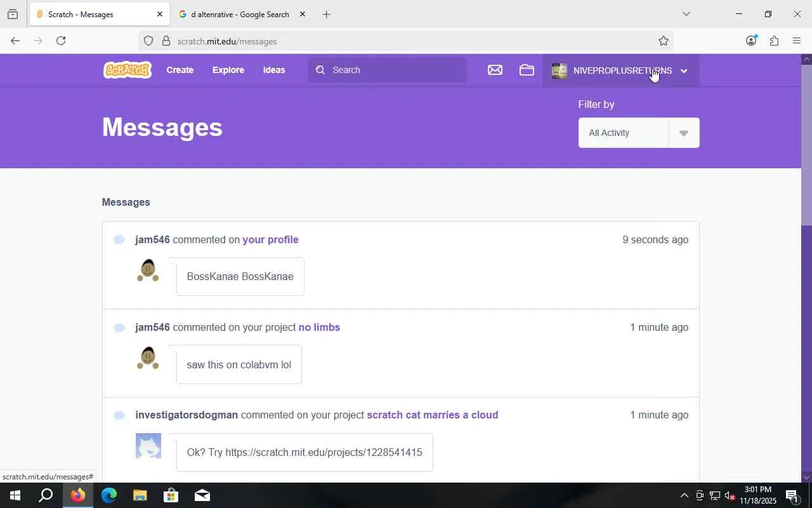Open Windows taskbar search
Image resolution: width=812 pixels, height=508 pixels.
pyautogui.click(x=46, y=495)
